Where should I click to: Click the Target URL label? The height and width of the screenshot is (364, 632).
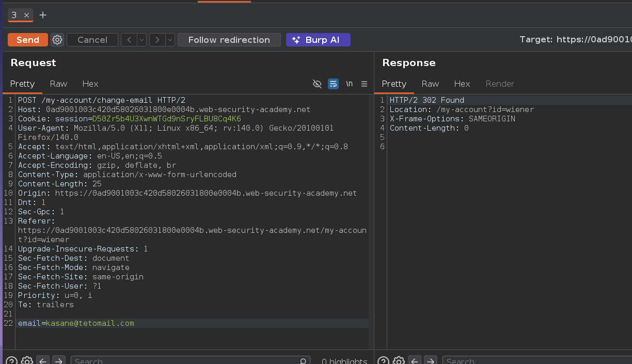pyautogui.click(x=575, y=40)
